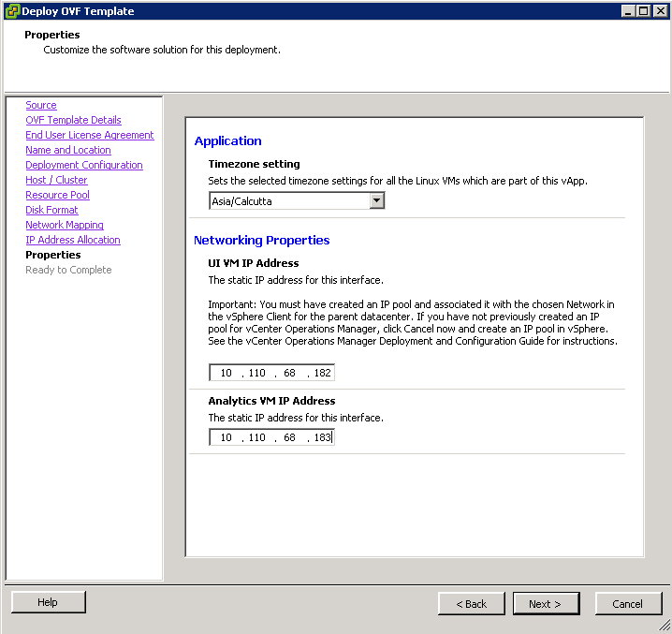This screenshot has width=672, height=634.
Task: Open OVF Template Details step
Action: pyautogui.click(x=73, y=120)
